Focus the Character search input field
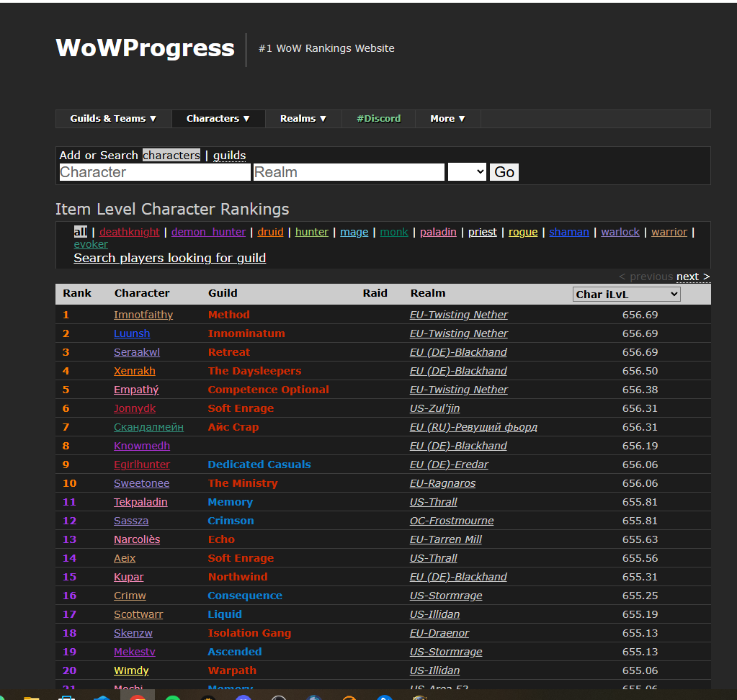737x700 pixels. [155, 172]
